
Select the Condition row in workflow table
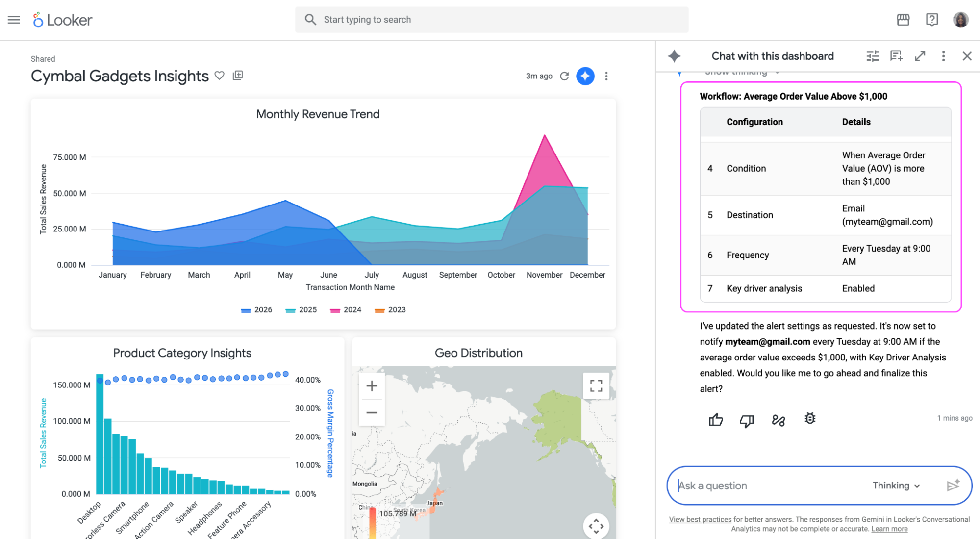(826, 169)
